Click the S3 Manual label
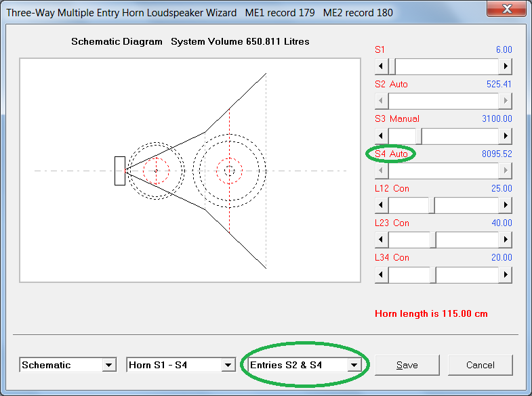The height and width of the screenshot is (396, 532). coord(397,119)
